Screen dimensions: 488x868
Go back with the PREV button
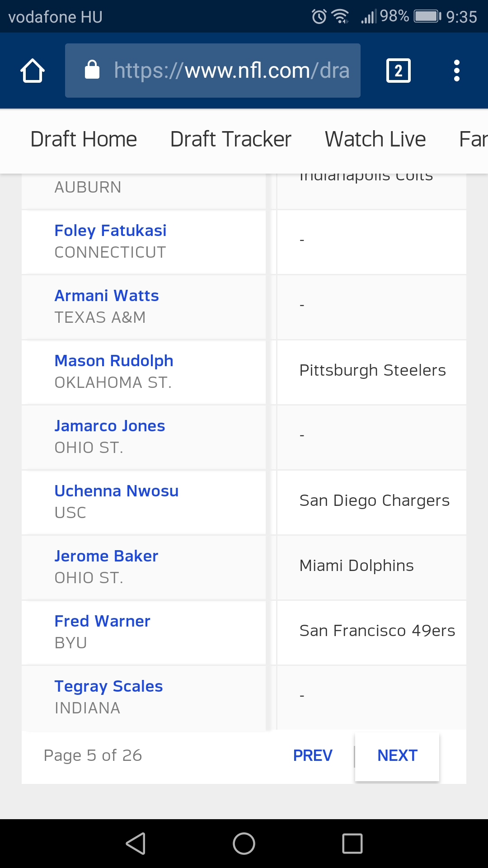pyautogui.click(x=313, y=755)
